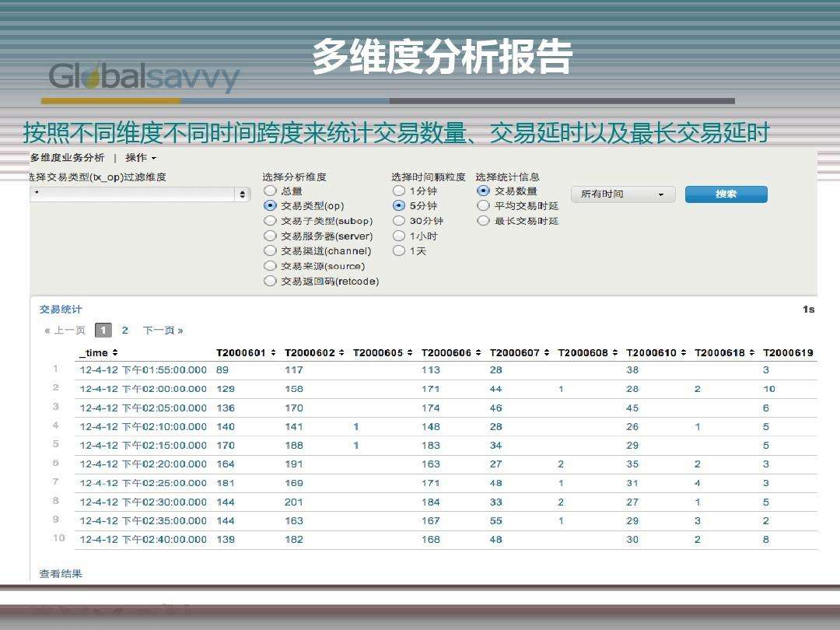Sort the T2000606 column

tap(449, 352)
